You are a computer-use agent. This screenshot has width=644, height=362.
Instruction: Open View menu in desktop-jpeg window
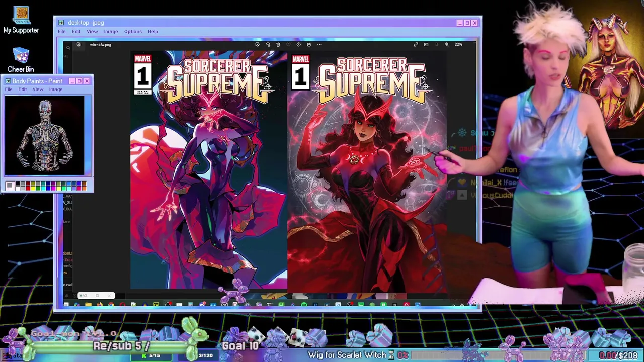(x=92, y=31)
